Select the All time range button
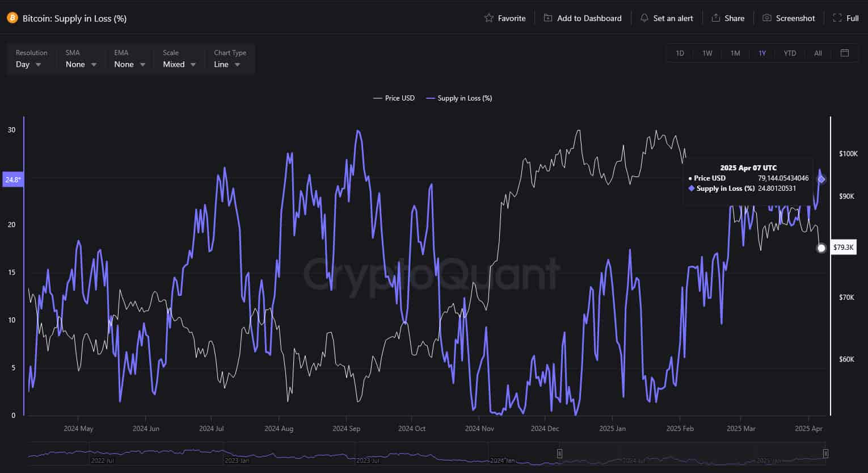868x473 pixels. pyautogui.click(x=818, y=53)
